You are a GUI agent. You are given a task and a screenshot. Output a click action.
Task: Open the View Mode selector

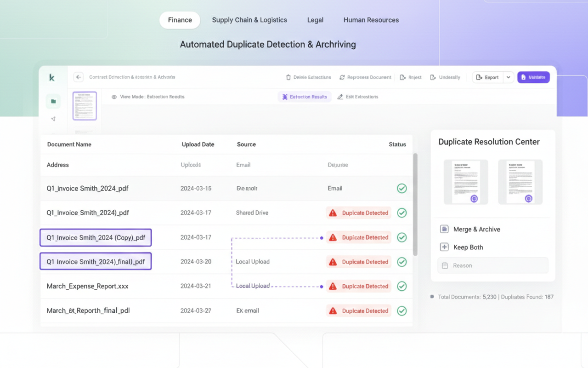[148, 97]
